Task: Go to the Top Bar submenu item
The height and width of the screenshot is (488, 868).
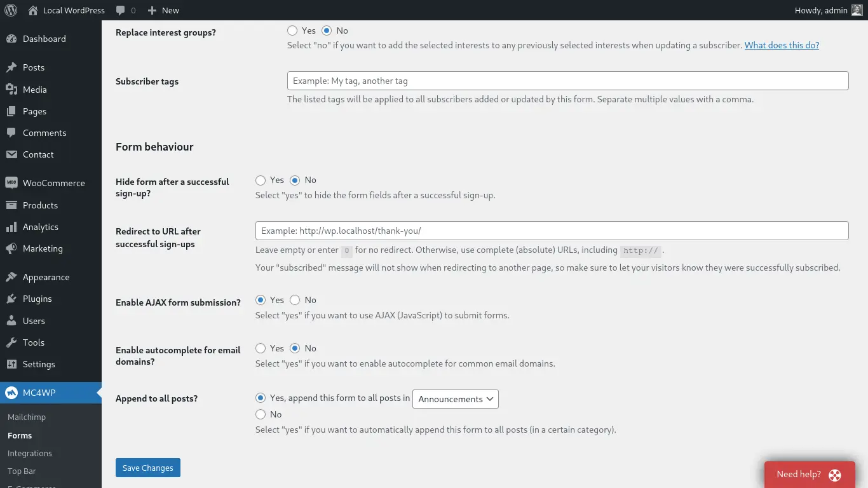Action: 22,471
